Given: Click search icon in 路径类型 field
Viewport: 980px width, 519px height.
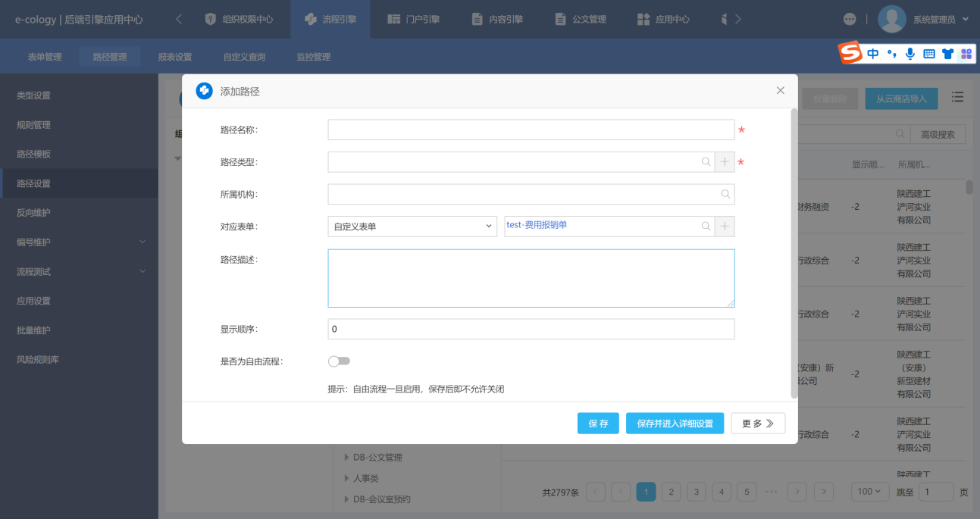Looking at the screenshot, I should coord(706,162).
